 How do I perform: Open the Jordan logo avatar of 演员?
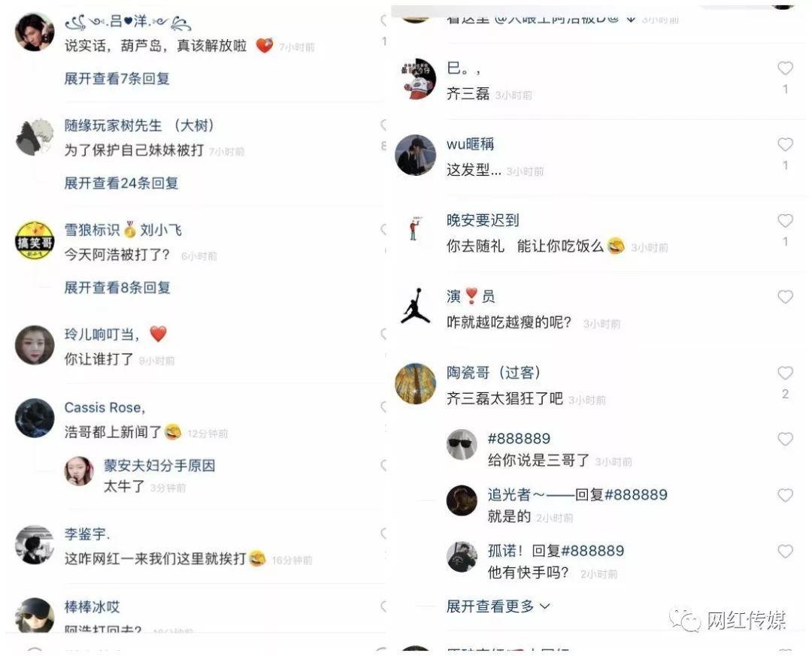pyautogui.click(x=415, y=307)
